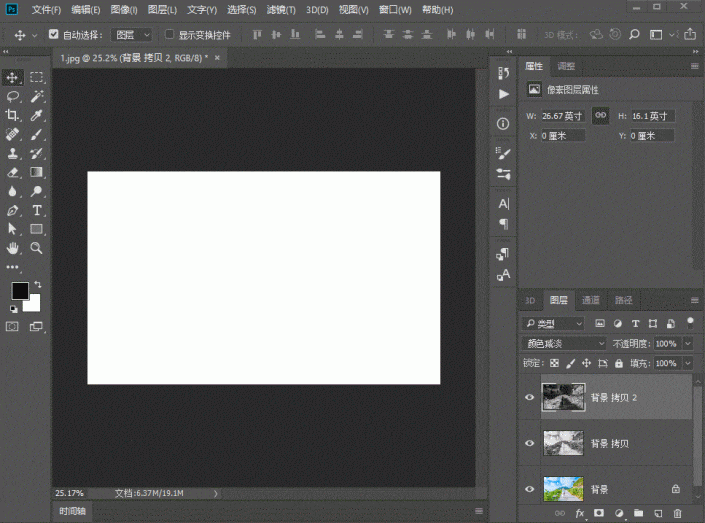Viewport: 705px width, 523px height.
Task: Select the Rectangle shape tool
Action: point(37,229)
